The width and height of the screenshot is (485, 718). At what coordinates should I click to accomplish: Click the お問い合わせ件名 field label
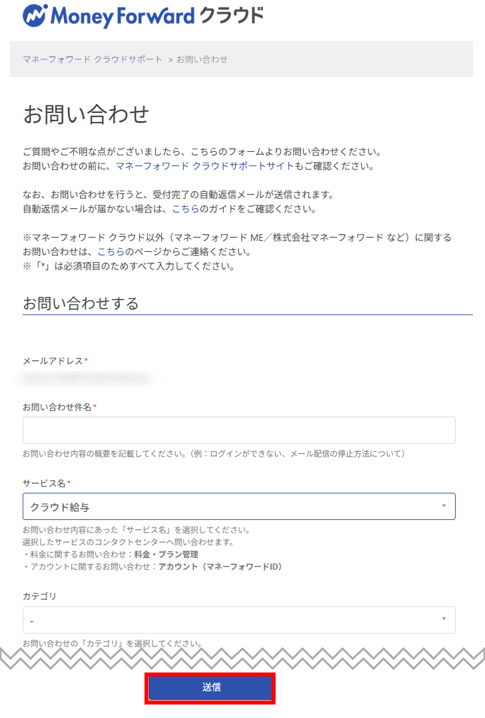point(58,407)
